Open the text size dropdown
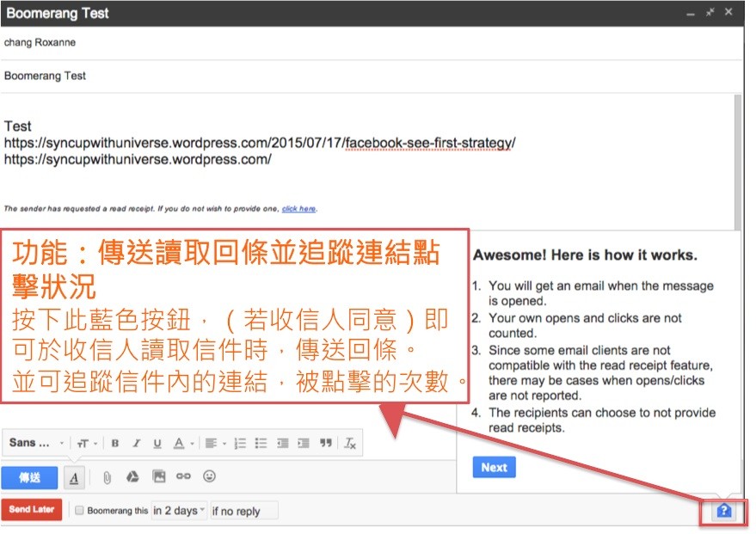The height and width of the screenshot is (534, 756). pyautogui.click(x=87, y=444)
